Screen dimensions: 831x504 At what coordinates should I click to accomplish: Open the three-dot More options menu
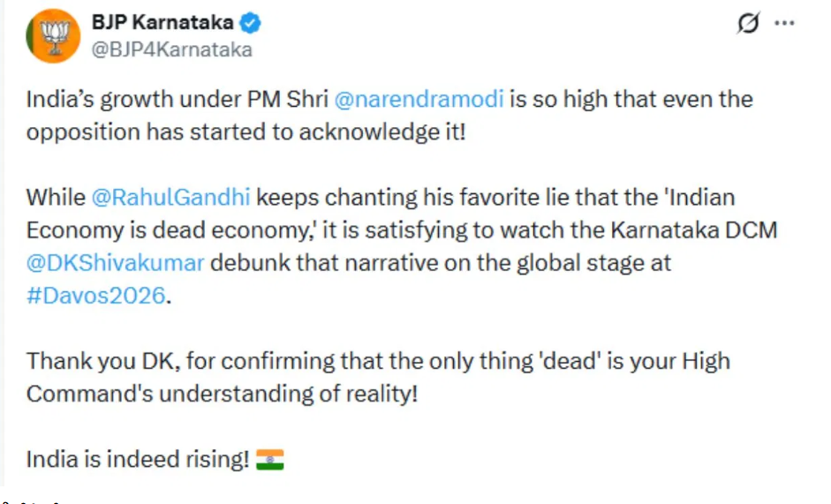point(783,25)
